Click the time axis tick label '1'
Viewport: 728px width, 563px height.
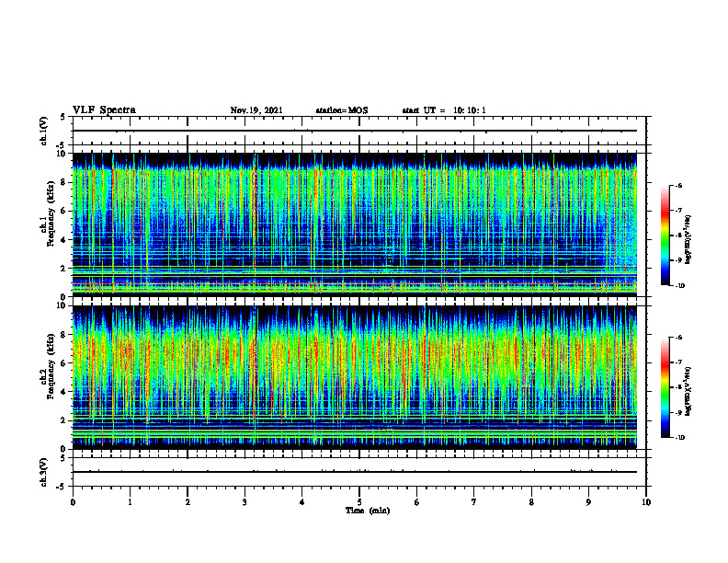coord(130,502)
